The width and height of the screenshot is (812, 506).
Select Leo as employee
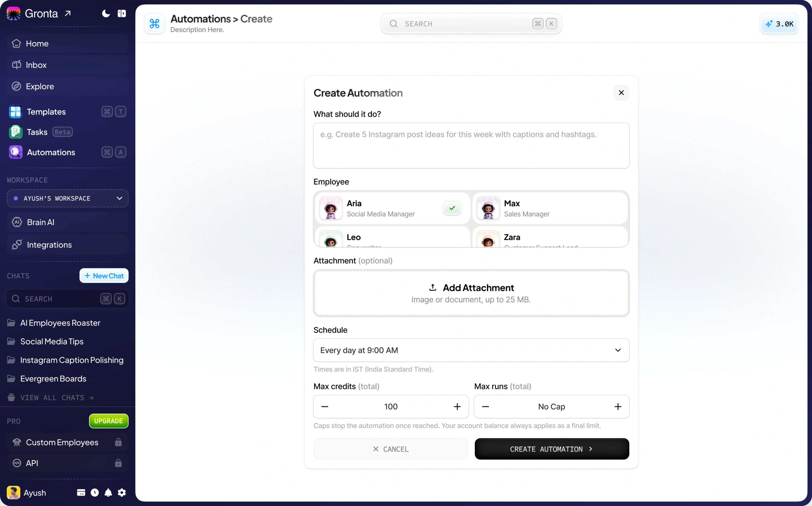(x=392, y=237)
